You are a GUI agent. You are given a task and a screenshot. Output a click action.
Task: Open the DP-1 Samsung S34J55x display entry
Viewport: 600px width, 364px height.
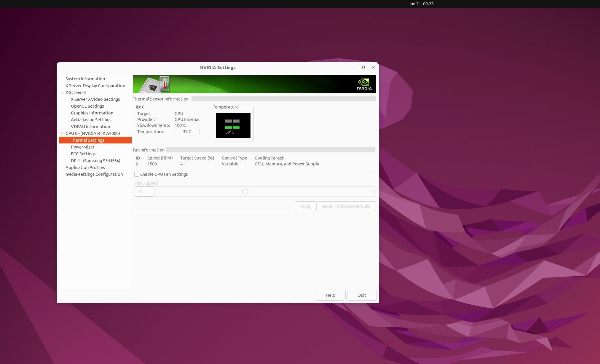[95, 161]
